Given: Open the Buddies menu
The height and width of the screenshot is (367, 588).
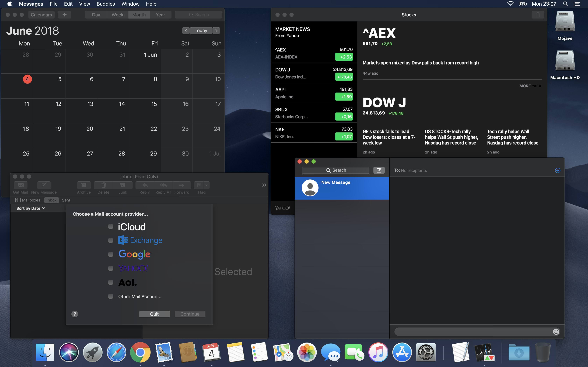Looking at the screenshot, I should pyautogui.click(x=106, y=4).
